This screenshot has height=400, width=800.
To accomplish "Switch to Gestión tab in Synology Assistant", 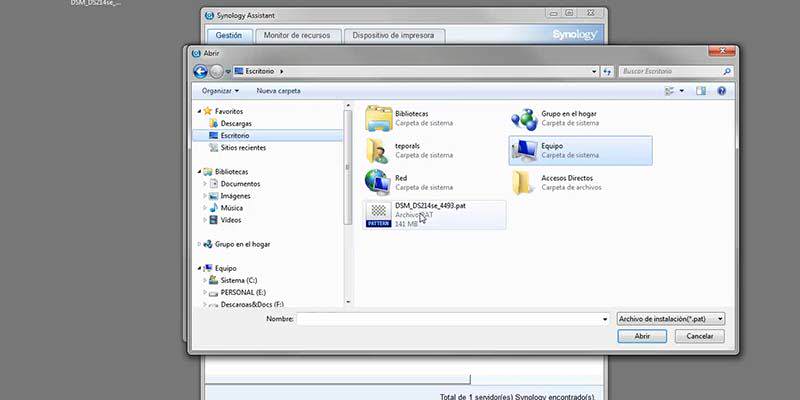I will (229, 36).
